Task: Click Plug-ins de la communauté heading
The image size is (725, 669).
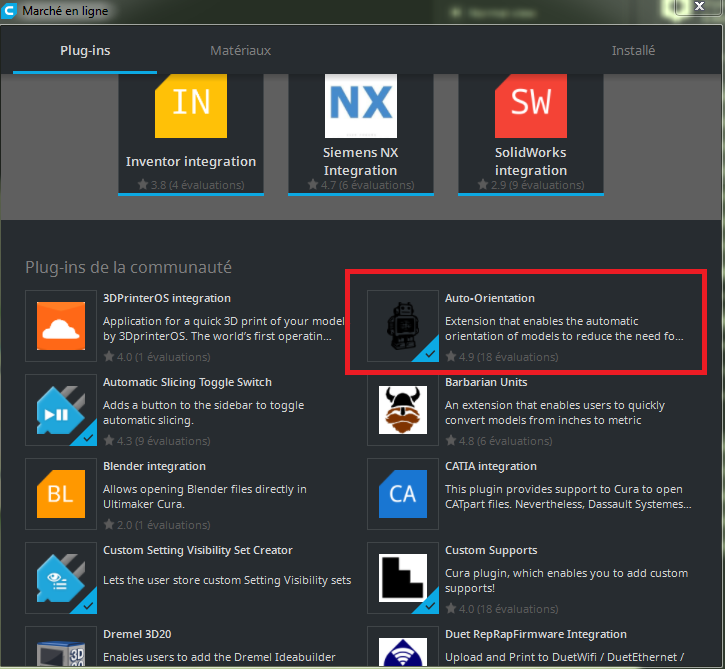Action: point(129,267)
